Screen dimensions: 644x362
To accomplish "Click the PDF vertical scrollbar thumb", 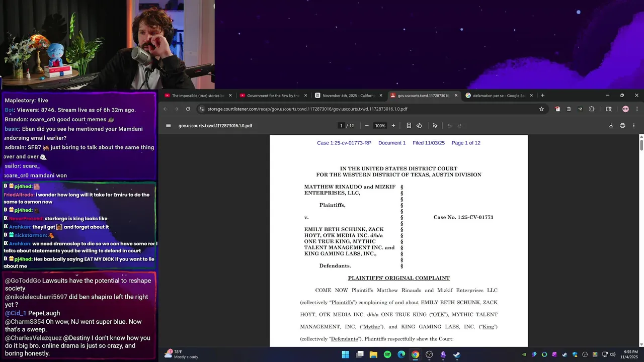I will [x=641, y=144].
